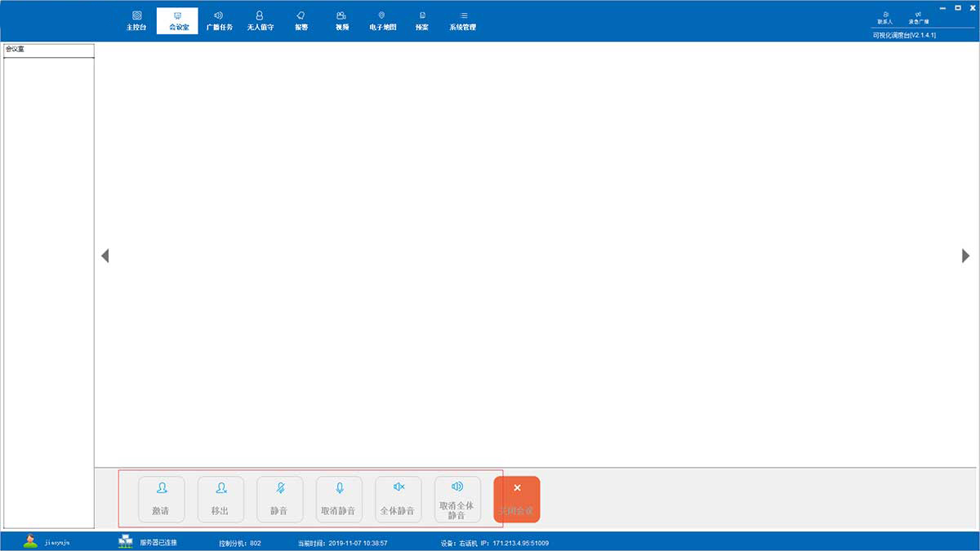Close the meeting with the orange button

point(517,499)
